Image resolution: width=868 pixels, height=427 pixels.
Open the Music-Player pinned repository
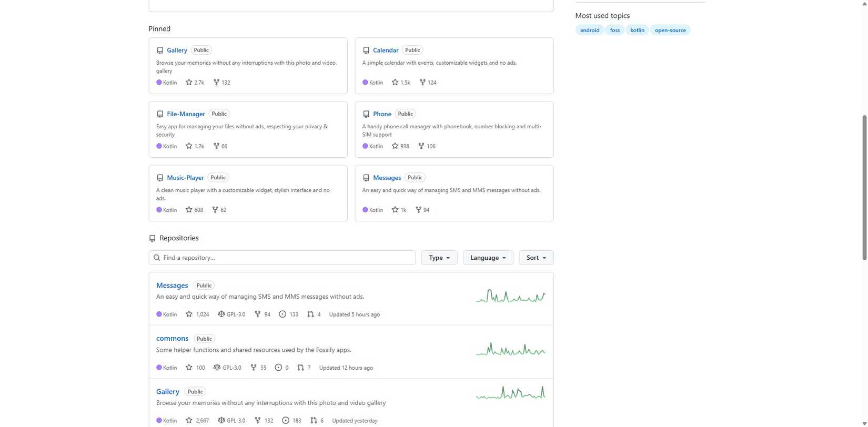point(185,178)
